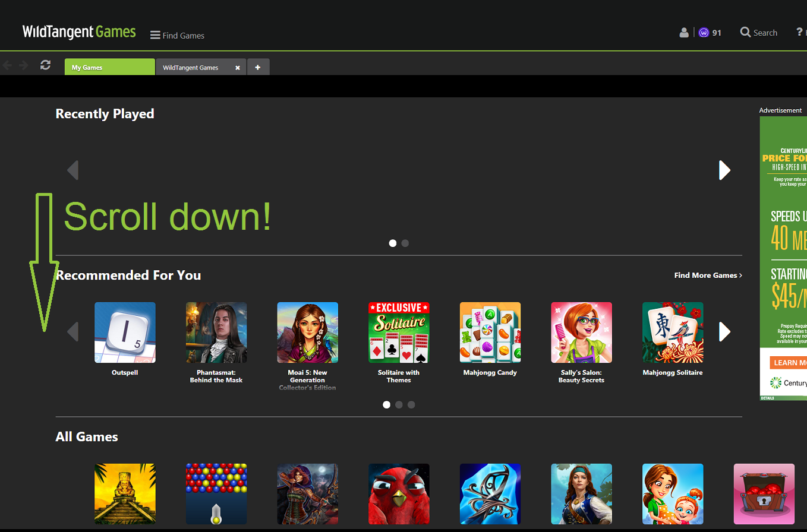
Task: Open the blue ice crystal game tile
Action: (490, 494)
